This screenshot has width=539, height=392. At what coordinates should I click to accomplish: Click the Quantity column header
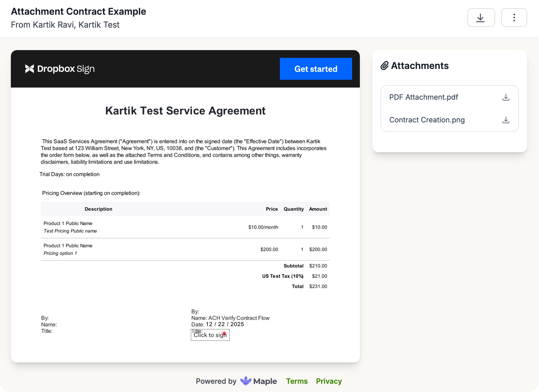coord(294,209)
